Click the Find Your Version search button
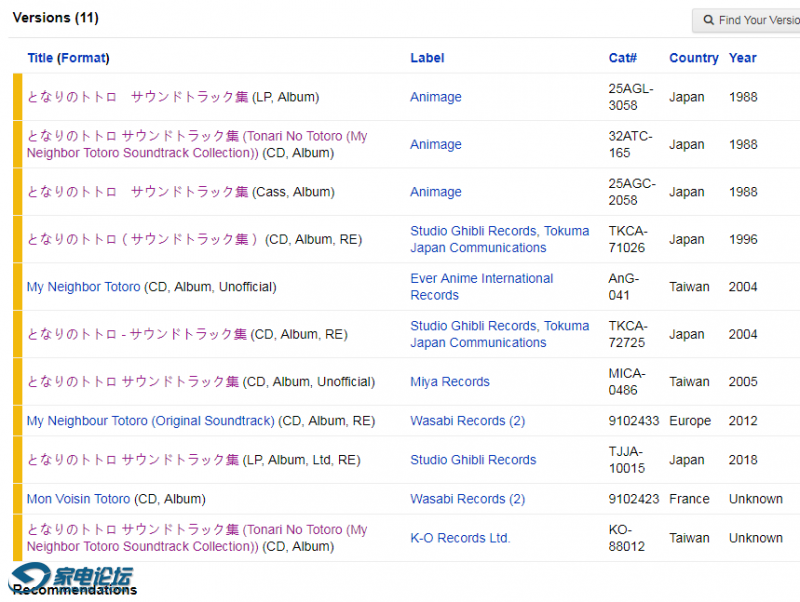800x602 pixels. 747,20
